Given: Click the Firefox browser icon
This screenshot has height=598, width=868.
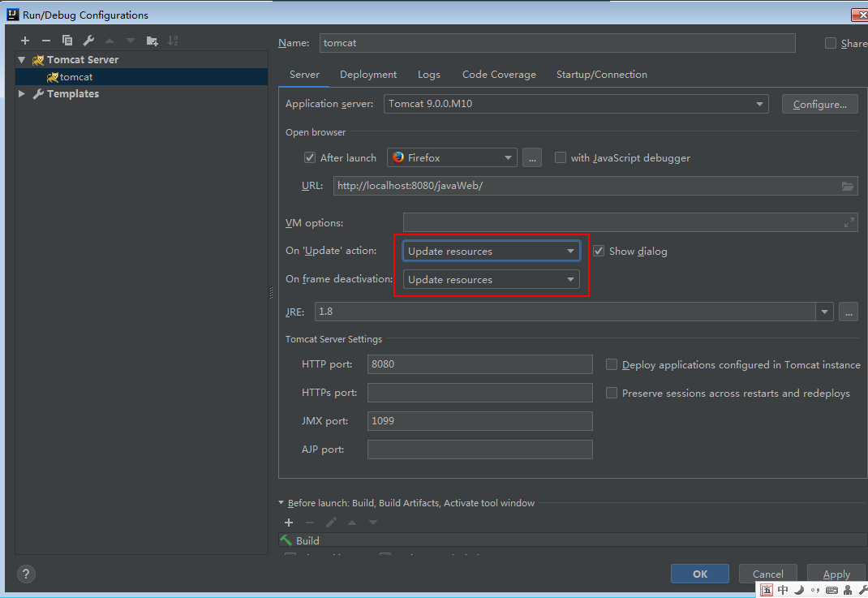Looking at the screenshot, I should coord(398,157).
